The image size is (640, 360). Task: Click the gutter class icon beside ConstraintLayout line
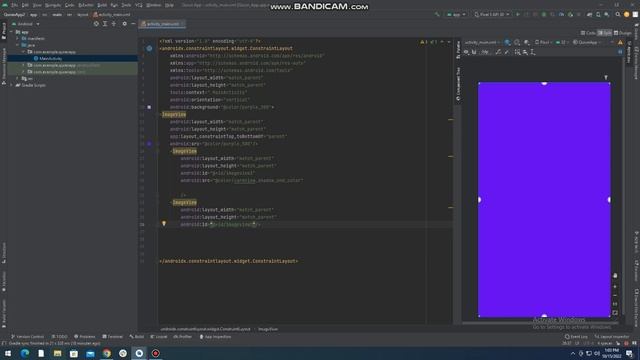pyautogui.click(x=149, y=49)
